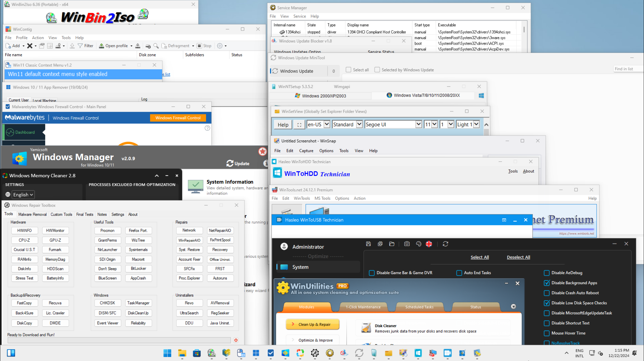Click the help question mark in Malwarebytes Firewall Control
Viewport: 644px width, 361px height.
point(207,128)
